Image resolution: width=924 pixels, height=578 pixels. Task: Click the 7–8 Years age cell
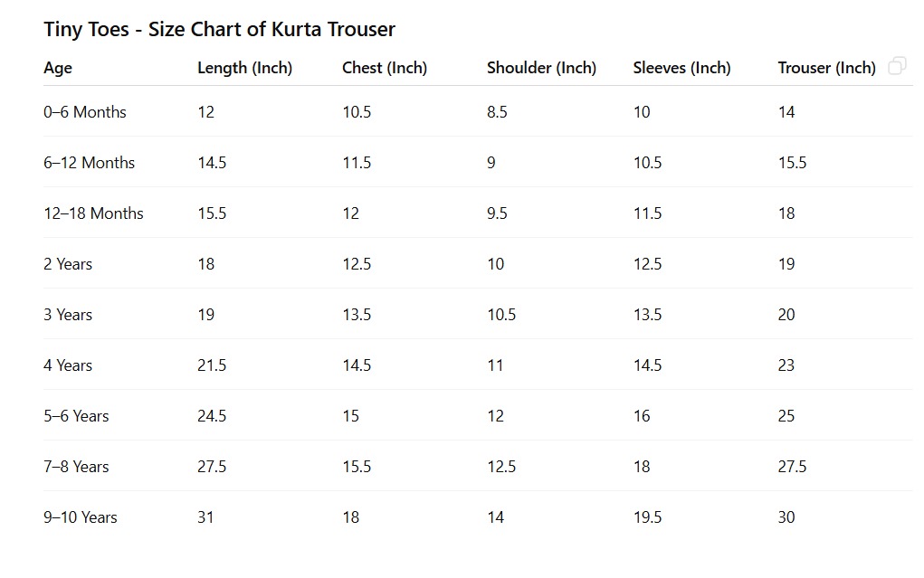pyautogui.click(x=76, y=467)
